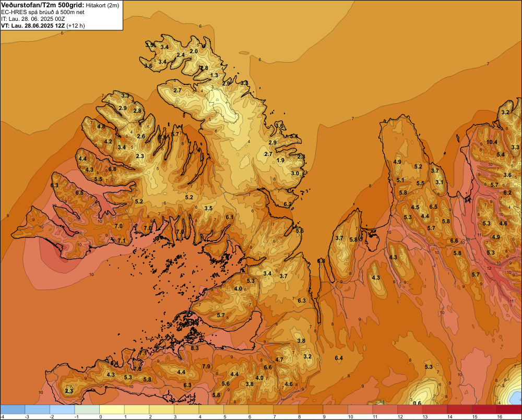Click the blue swatch between -4 and -3
Viewport: 522px width, 420px height.
(13, 410)
